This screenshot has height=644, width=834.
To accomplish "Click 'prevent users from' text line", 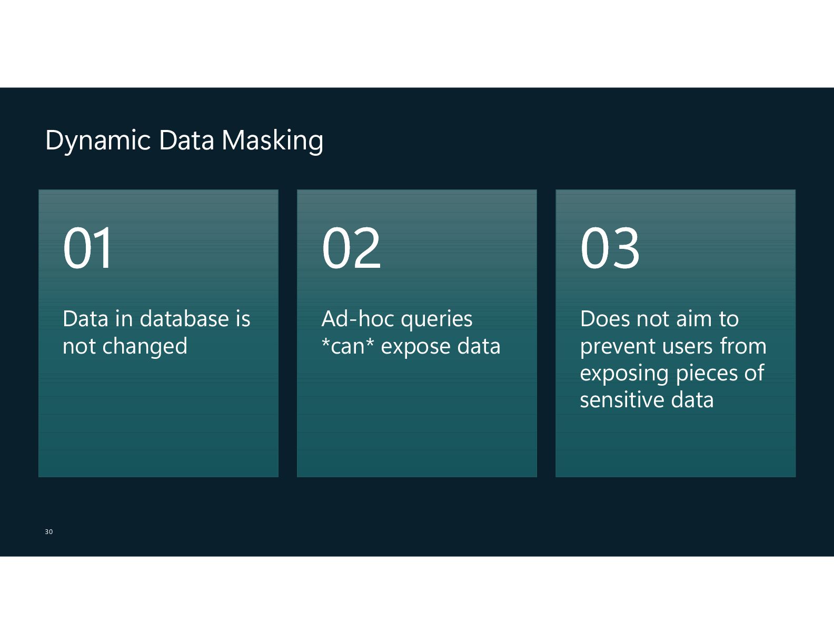I will point(673,346).
